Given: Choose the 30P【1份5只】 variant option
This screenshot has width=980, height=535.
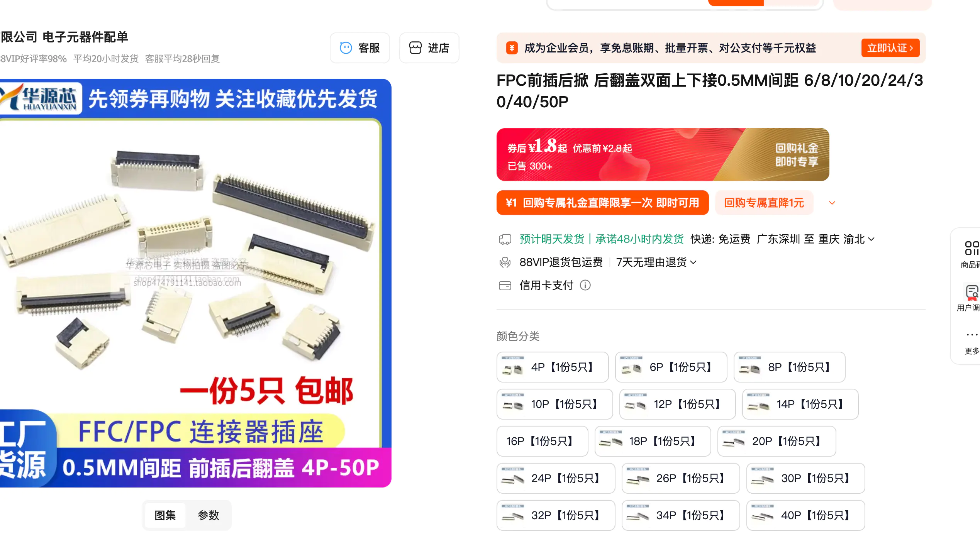Looking at the screenshot, I should [x=805, y=478].
